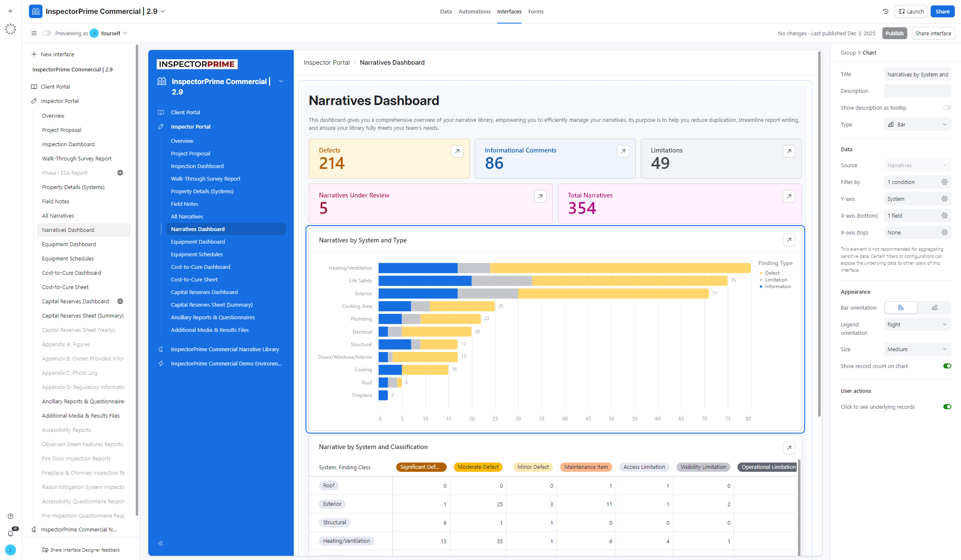Enable Show description as tooltip toggle
961x560 pixels.
947,108
